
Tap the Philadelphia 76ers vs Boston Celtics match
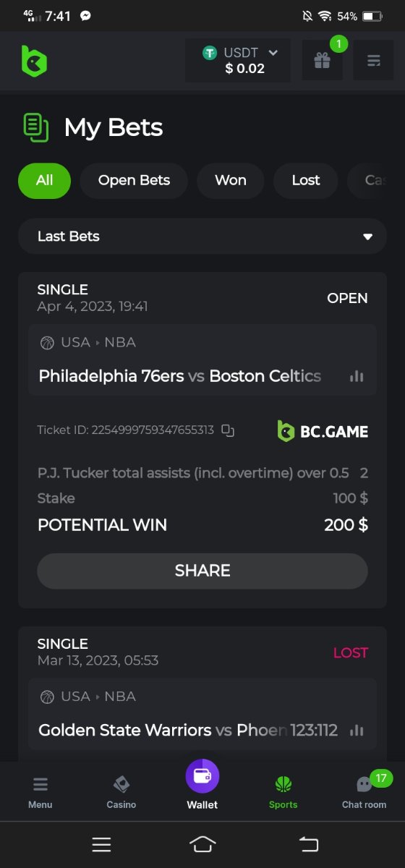click(x=180, y=376)
